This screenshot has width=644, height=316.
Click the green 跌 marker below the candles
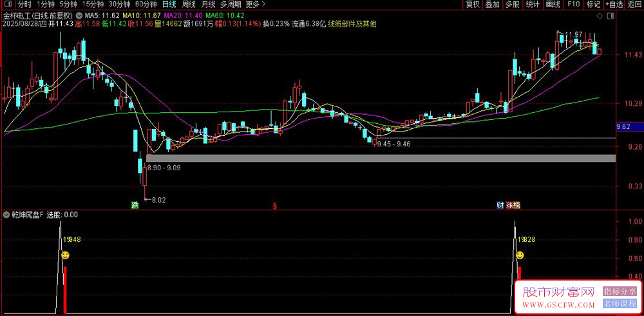135,205
